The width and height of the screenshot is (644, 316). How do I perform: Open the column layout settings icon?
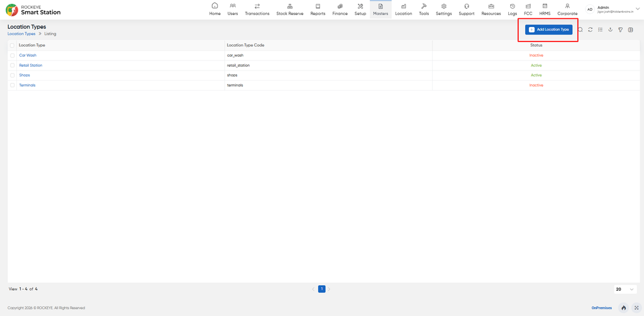click(x=630, y=30)
